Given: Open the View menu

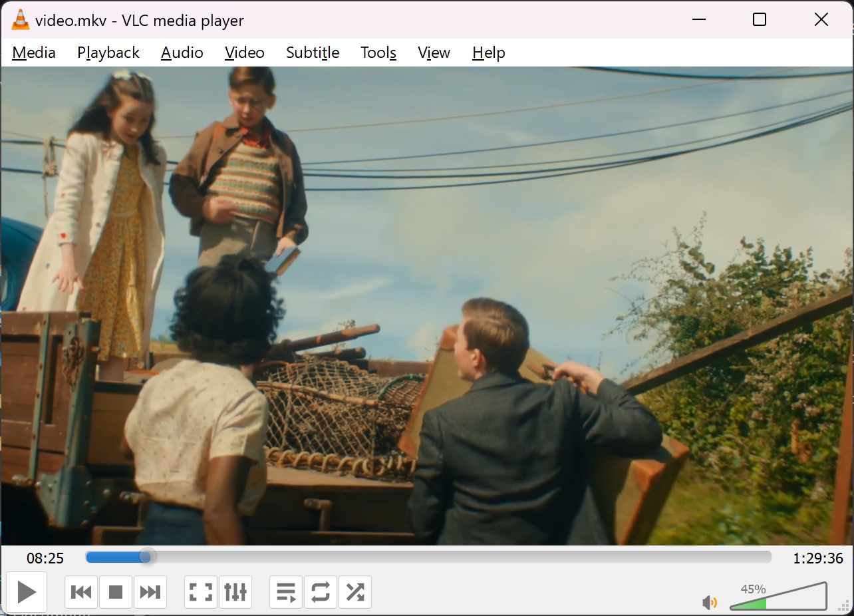Looking at the screenshot, I should coord(434,53).
